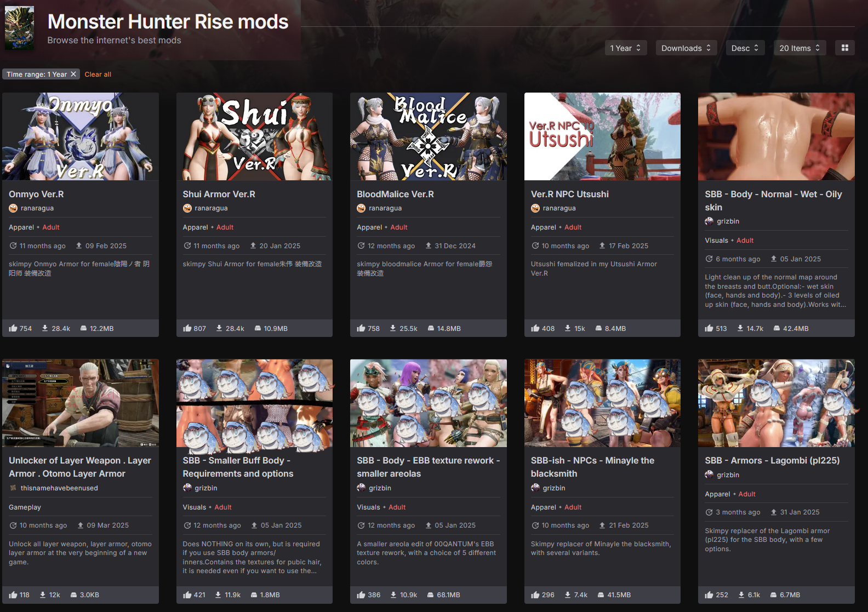The image size is (868, 612).
Task: Open the Unlocker of Layer Weapon mod title
Action: tap(80, 467)
